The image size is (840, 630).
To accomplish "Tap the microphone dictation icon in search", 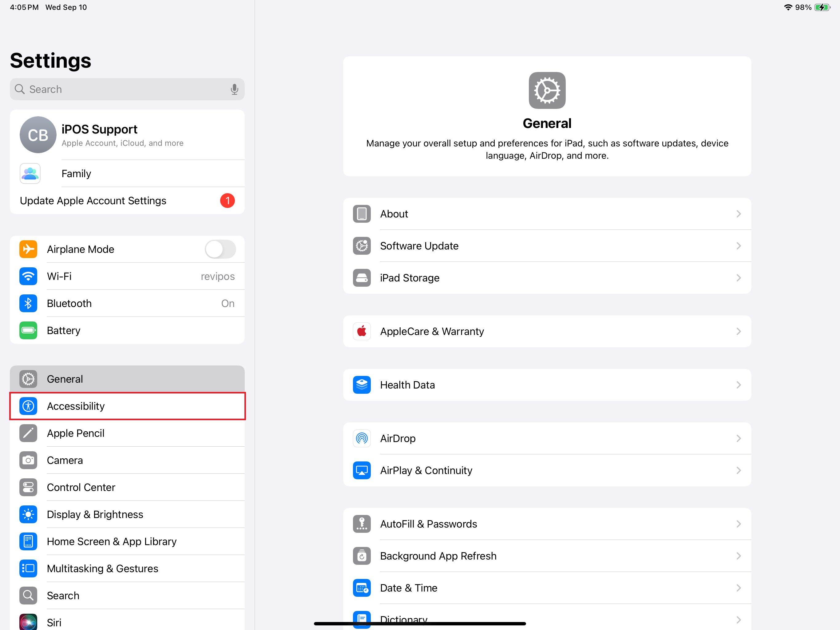I will point(234,89).
